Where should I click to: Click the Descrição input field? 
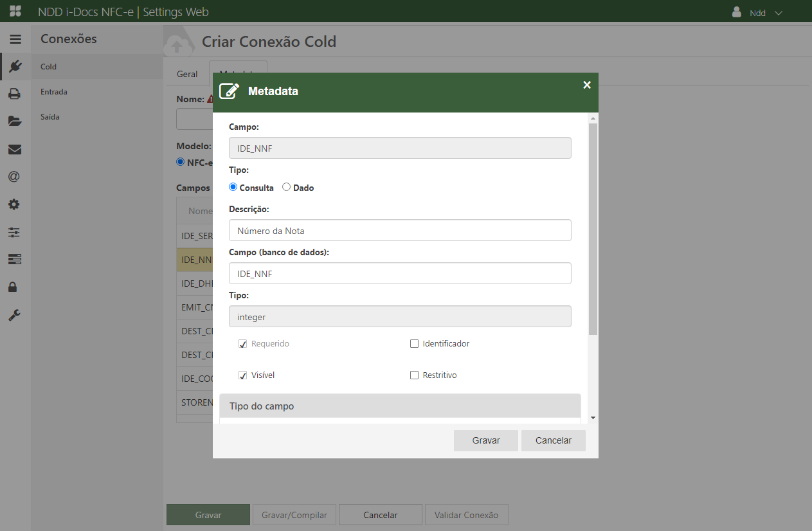point(400,230)
